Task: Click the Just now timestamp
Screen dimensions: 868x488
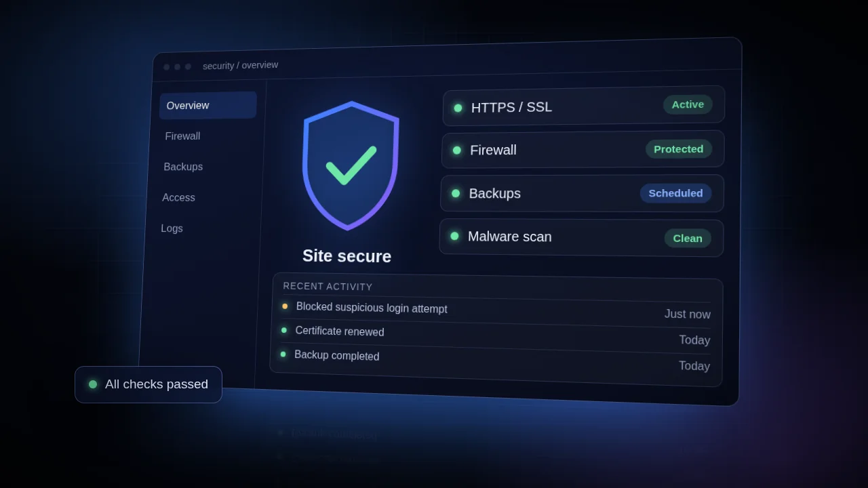Action: [688, 314]
